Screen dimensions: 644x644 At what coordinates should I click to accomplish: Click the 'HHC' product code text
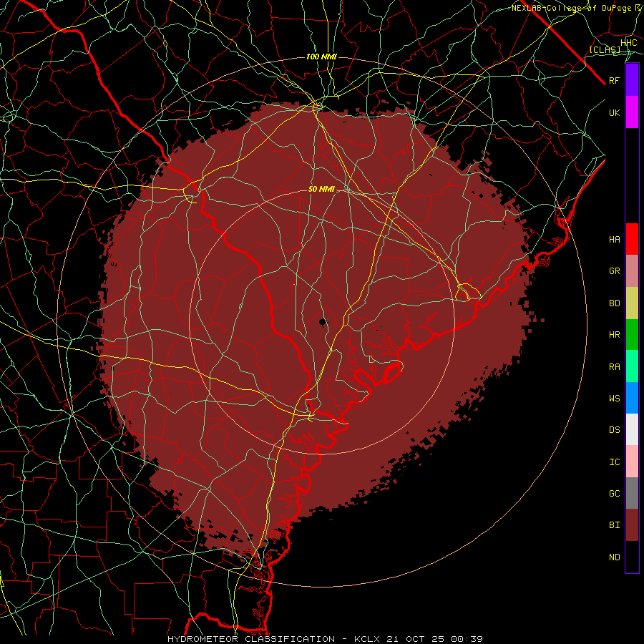tap(628, 43)
